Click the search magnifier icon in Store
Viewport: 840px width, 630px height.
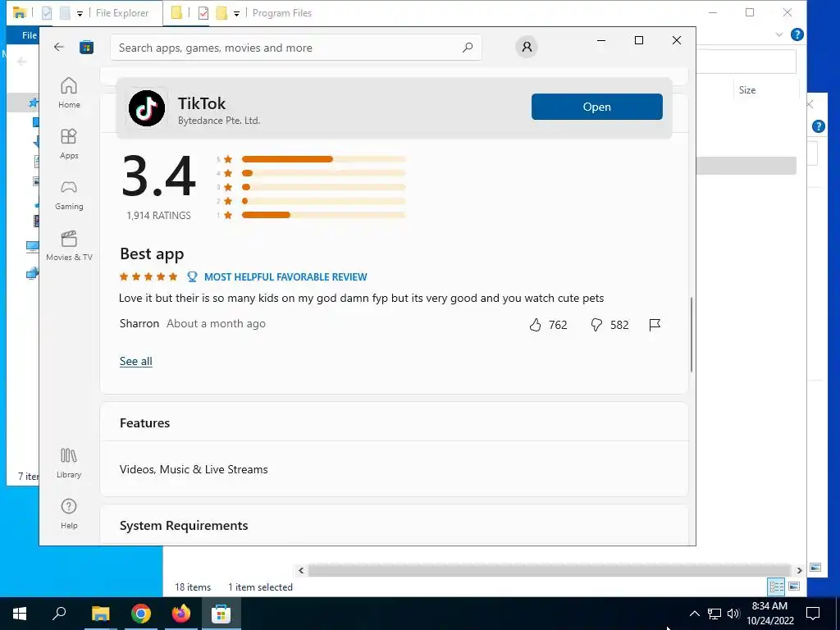(467, 47)
